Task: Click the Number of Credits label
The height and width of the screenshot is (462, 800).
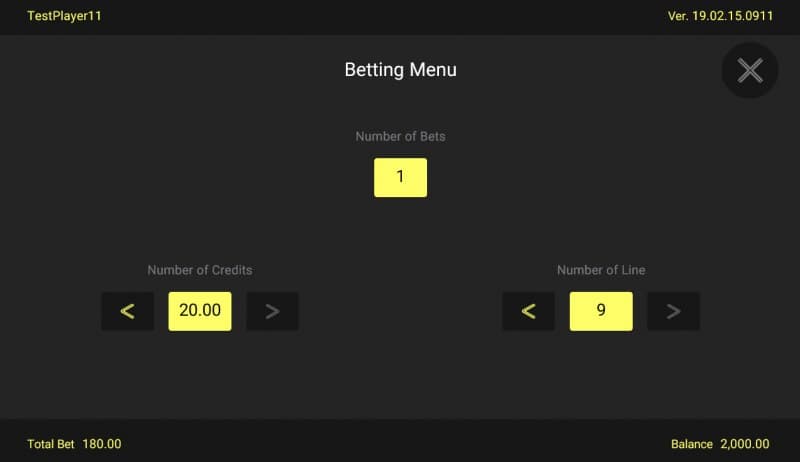Action: click(200, 270)
